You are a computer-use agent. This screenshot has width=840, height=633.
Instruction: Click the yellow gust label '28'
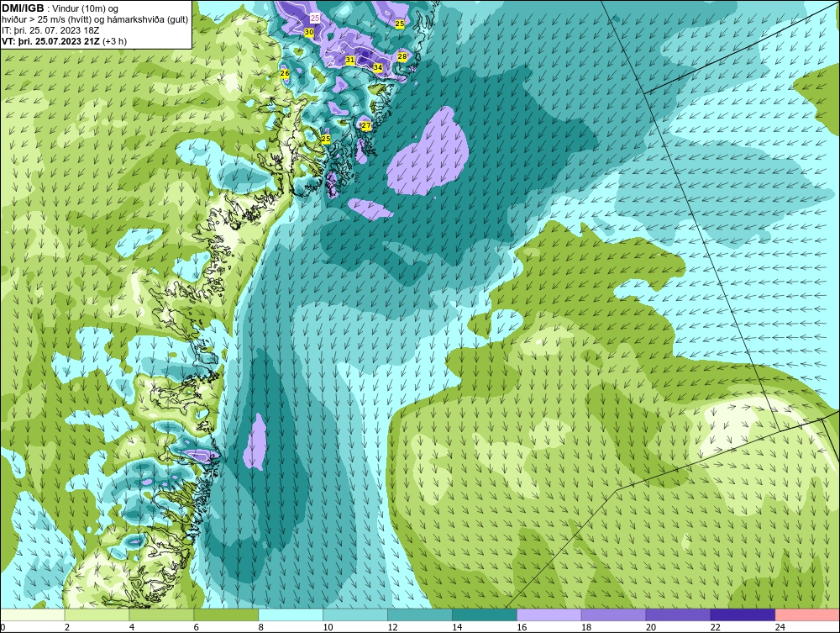tap(402, 56)
